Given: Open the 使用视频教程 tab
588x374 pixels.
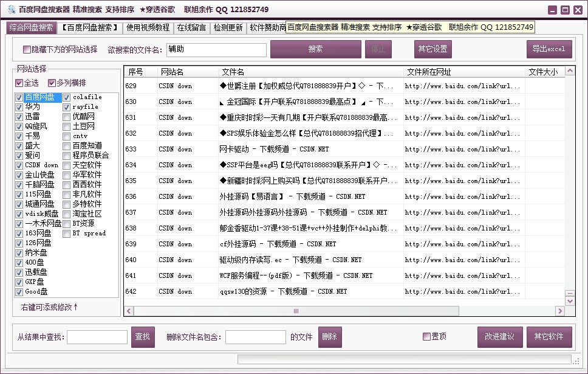Looking at the screenshot, I should 148,28.
